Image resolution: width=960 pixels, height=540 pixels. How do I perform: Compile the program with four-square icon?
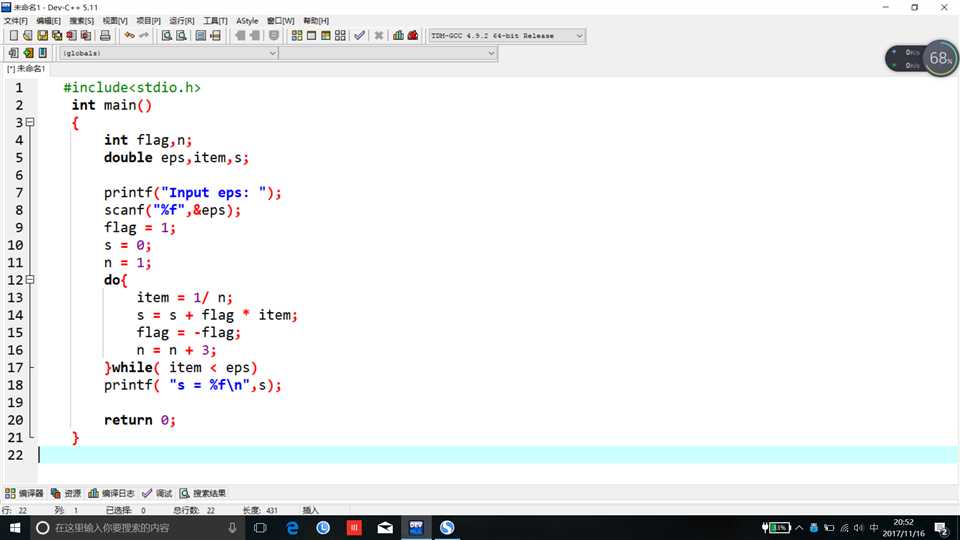(297, 36)
